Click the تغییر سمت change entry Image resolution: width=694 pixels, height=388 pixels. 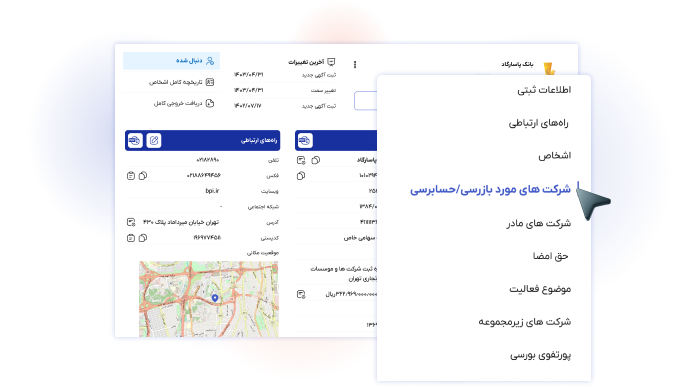click(x=323, y=90)
